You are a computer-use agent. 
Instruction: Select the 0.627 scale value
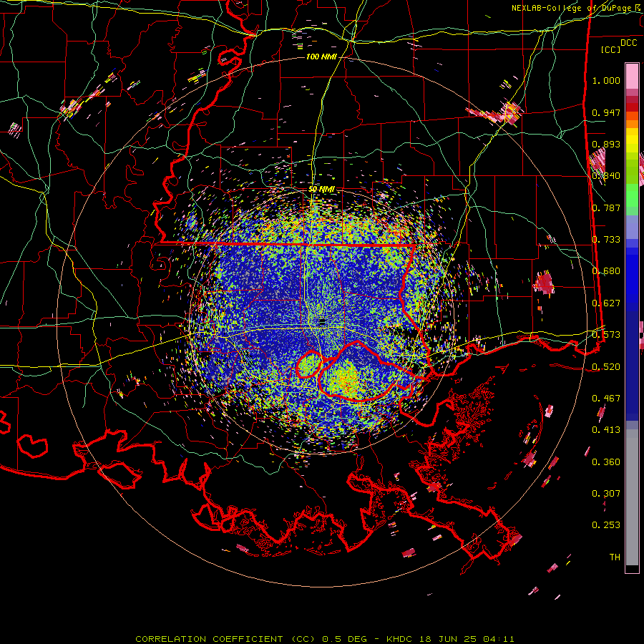coord(606,303)
